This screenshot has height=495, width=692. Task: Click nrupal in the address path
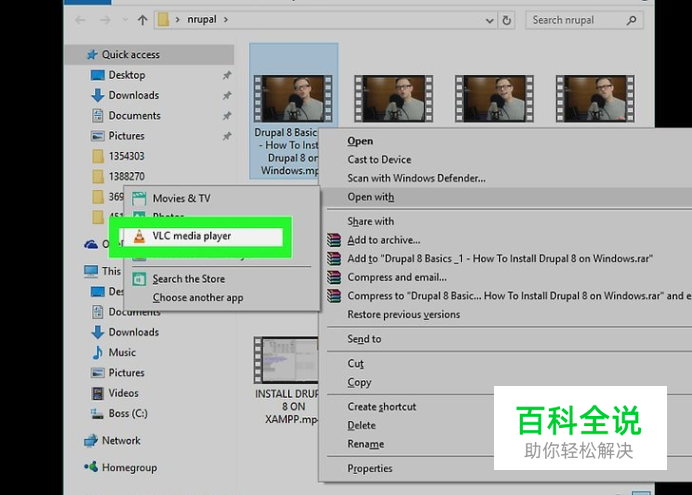(x=202, y=19)
